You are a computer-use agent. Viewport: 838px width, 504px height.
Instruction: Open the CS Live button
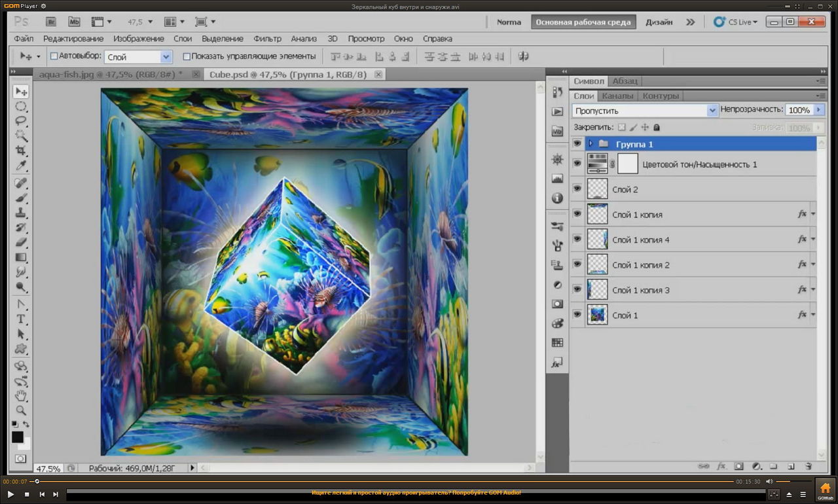coord(736,22)
